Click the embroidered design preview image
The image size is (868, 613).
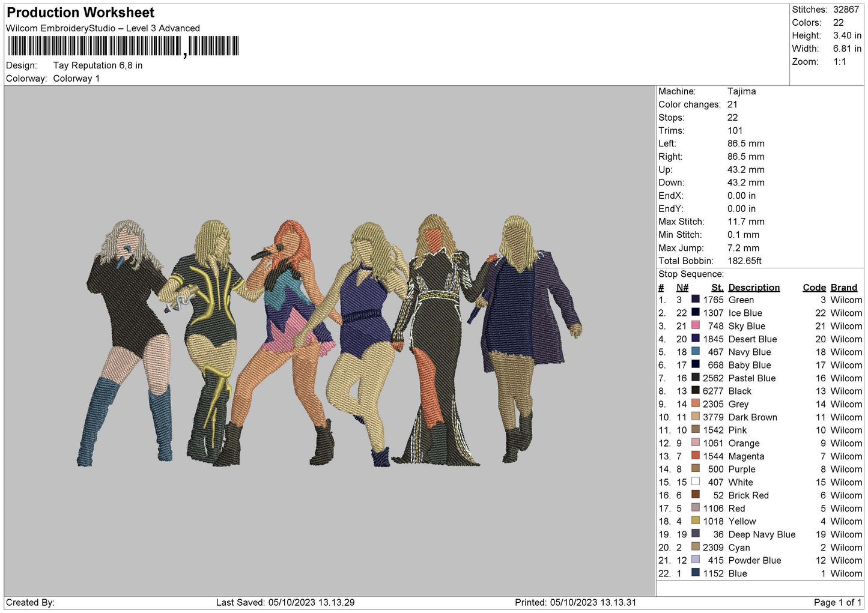[x=329, y=340]
